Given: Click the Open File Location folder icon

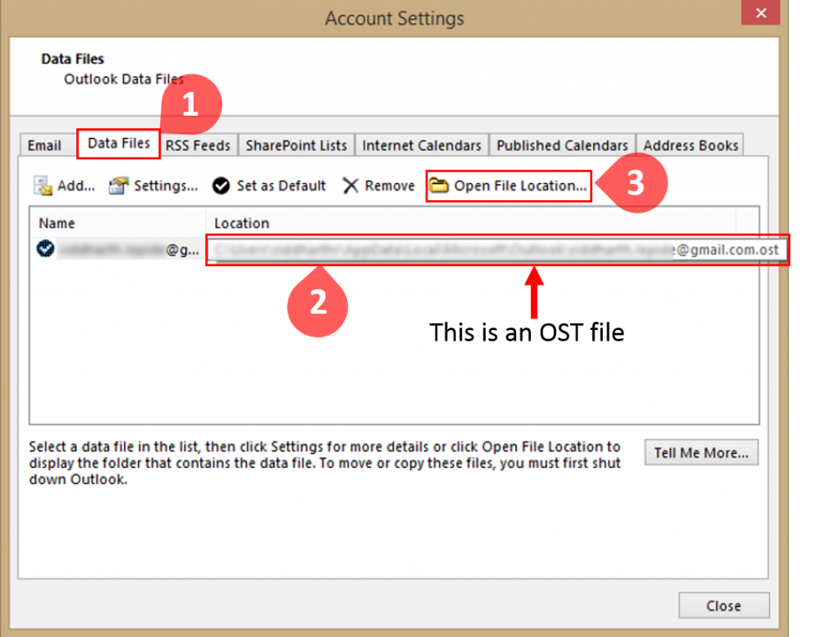Looking at the screenshot, I should coord(440,186).
